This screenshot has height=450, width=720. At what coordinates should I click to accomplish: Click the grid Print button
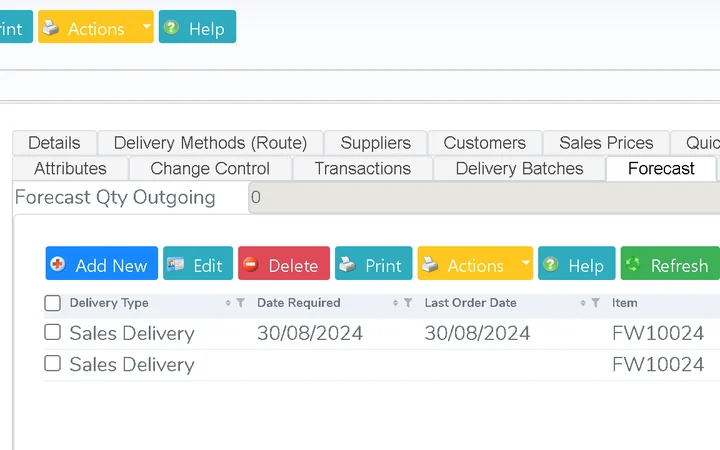pyautogui.click(x=373, y=263)
